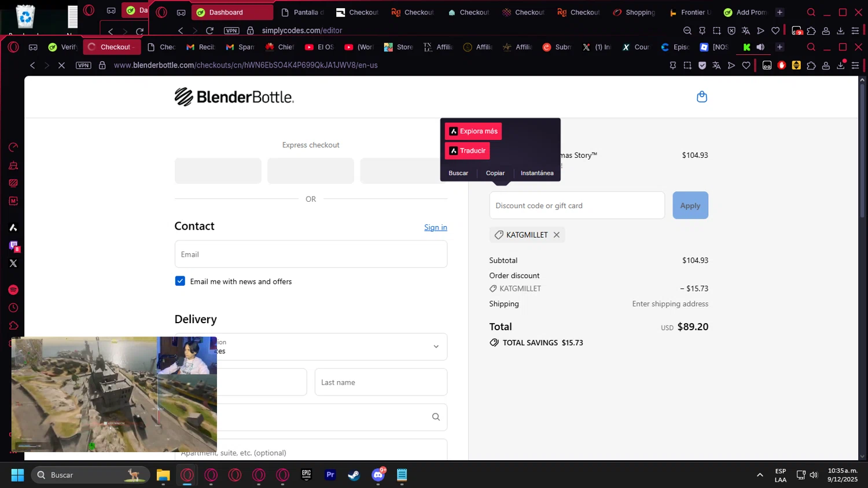
Task: Click the Discount code or gift card field
Action: click(x=577, y=205)
